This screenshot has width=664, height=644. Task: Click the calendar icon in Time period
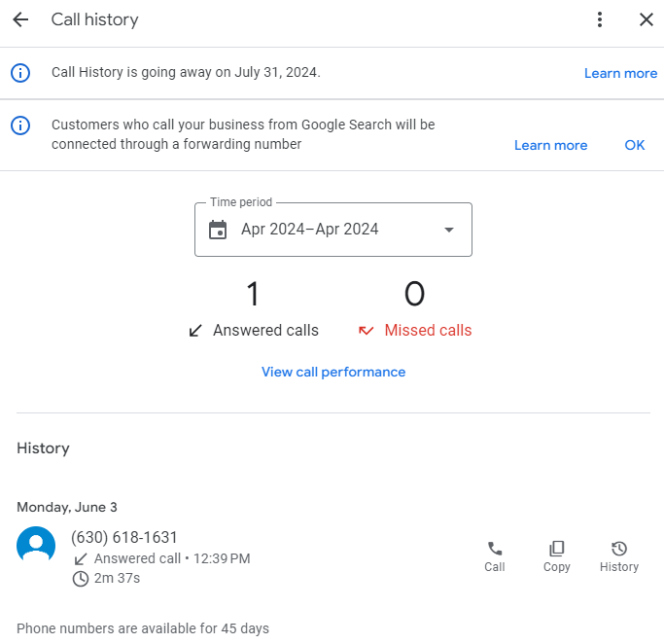(x=218, y=230)
